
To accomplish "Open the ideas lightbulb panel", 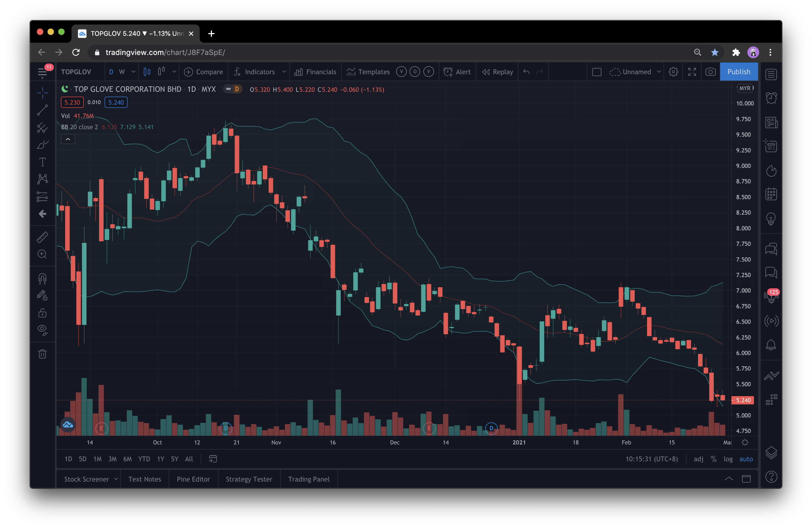I will tap(771, 218).
